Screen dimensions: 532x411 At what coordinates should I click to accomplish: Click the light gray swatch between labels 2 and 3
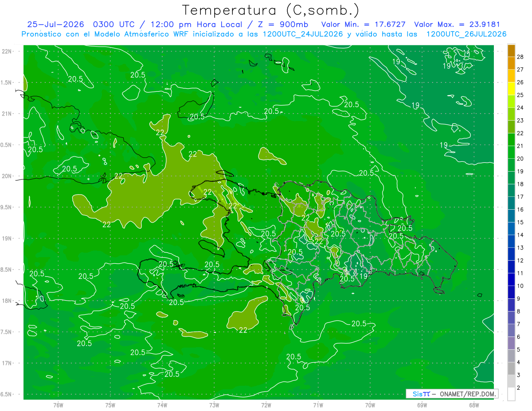(x=511, y=381)
